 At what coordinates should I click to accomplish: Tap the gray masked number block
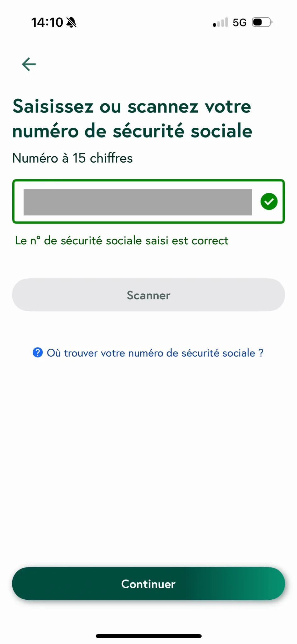click(137, 202)
